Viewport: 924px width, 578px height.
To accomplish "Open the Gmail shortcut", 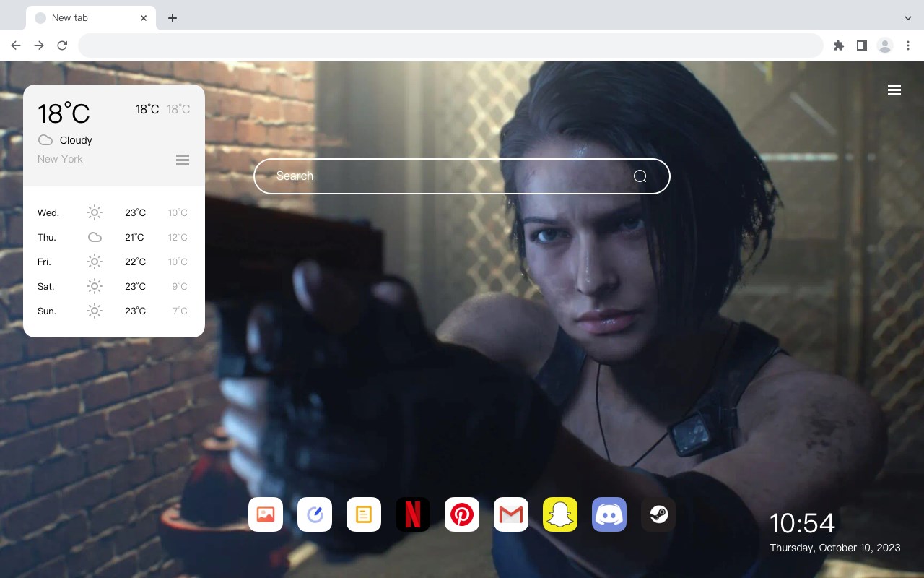I will click(x=511, y=514).
